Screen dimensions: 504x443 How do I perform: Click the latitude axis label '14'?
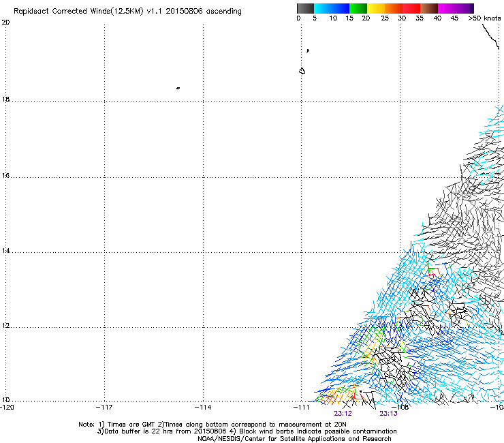coord(5,250)
